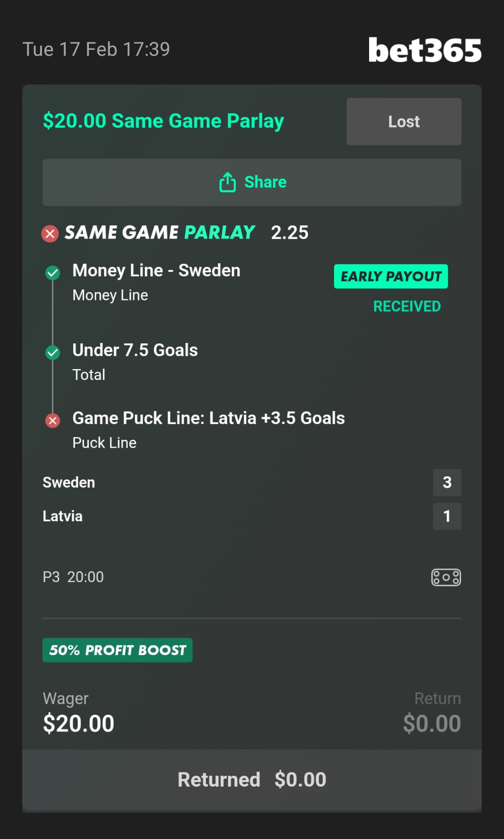
Task: Click the Sweden team name
Action: pyautogui.click(x=69, y=482)
